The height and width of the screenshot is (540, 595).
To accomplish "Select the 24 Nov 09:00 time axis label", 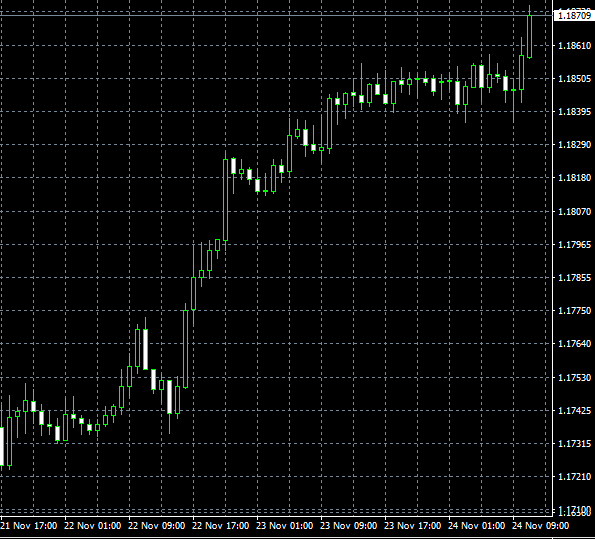I will [x=541, y=526].
